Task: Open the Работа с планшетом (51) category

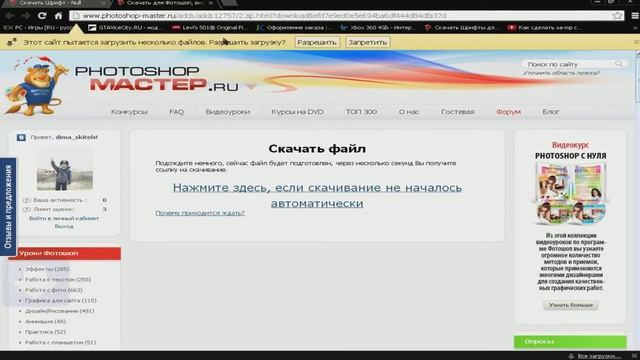Action: pyautogui.click(x=60, y=342)
